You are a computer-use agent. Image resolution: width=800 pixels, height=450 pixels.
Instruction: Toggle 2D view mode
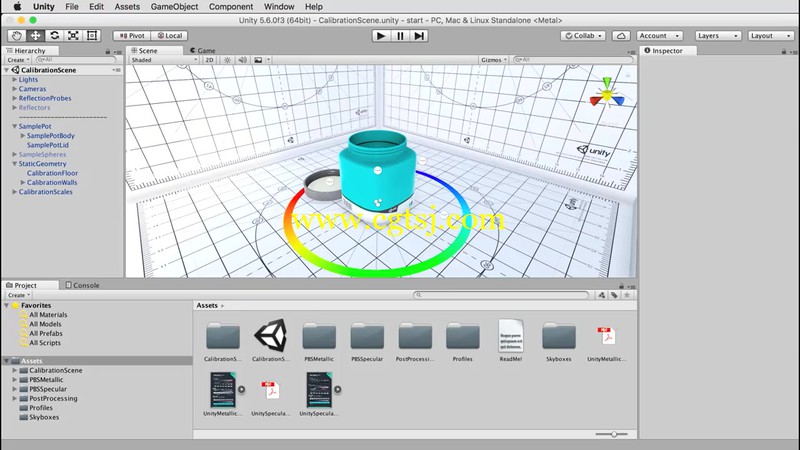pos(209,60)
